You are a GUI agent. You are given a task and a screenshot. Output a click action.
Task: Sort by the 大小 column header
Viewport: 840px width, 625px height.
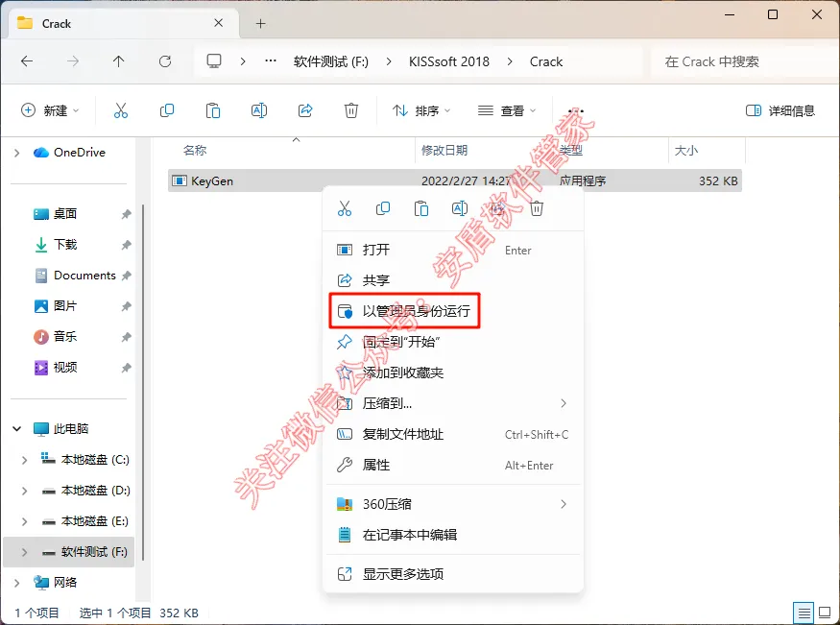(x=685, y=151)
